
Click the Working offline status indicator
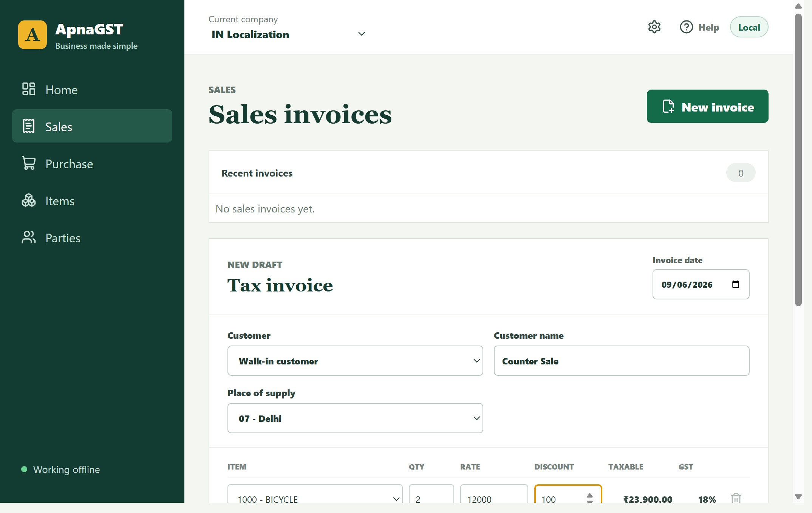pyautogui.click(x=60, y=469)
